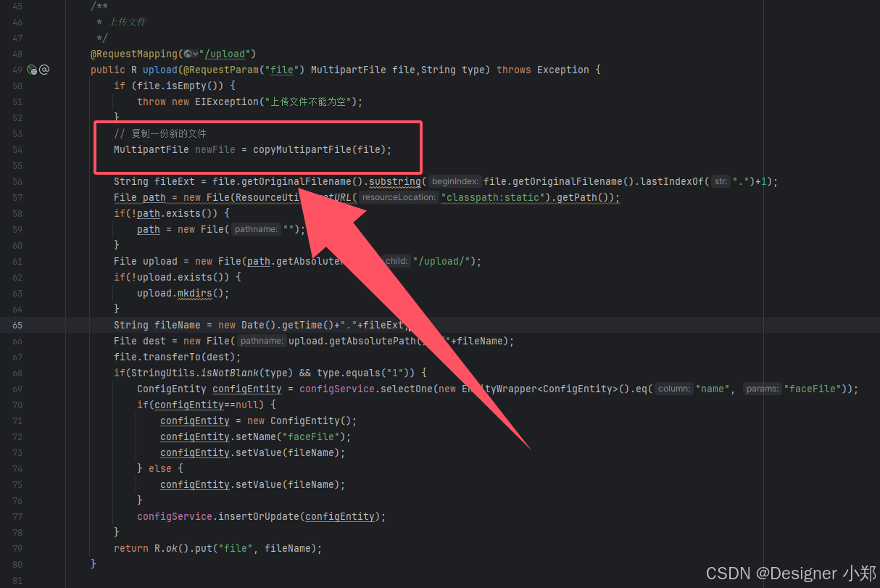Click the "params:" inlay hint

(763, 389)
